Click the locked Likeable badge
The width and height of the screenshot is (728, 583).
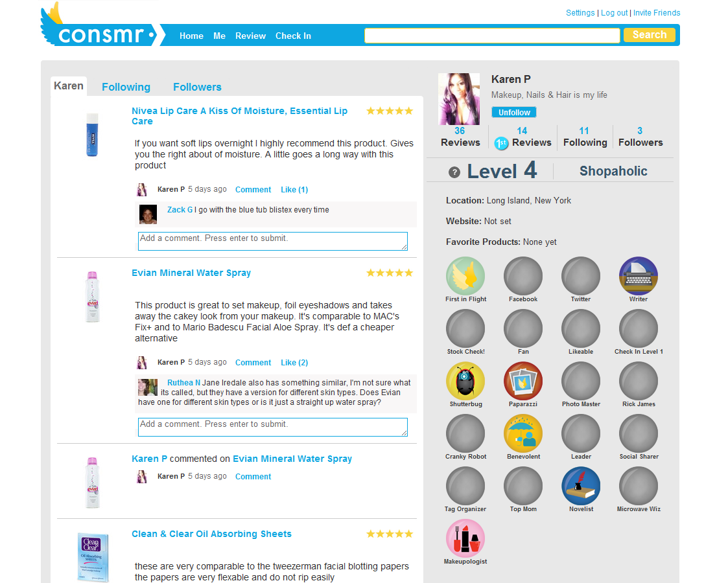[x=581, y=328]
